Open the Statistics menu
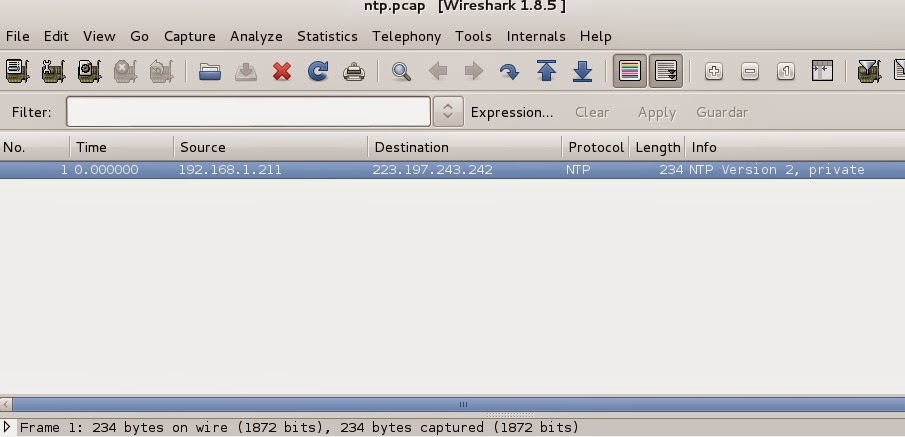905x437 pixels. (327, 36)
